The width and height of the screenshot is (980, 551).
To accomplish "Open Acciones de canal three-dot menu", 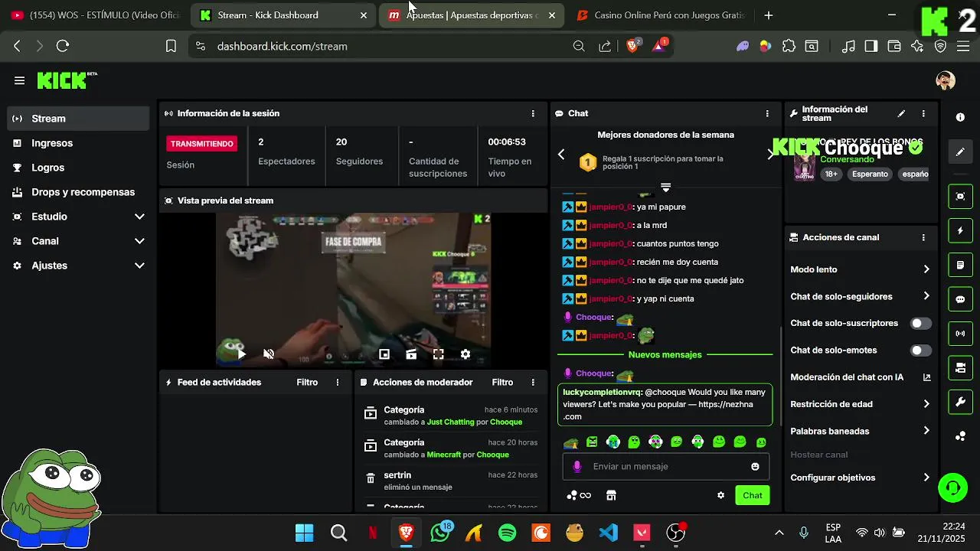I will point(923,237).
